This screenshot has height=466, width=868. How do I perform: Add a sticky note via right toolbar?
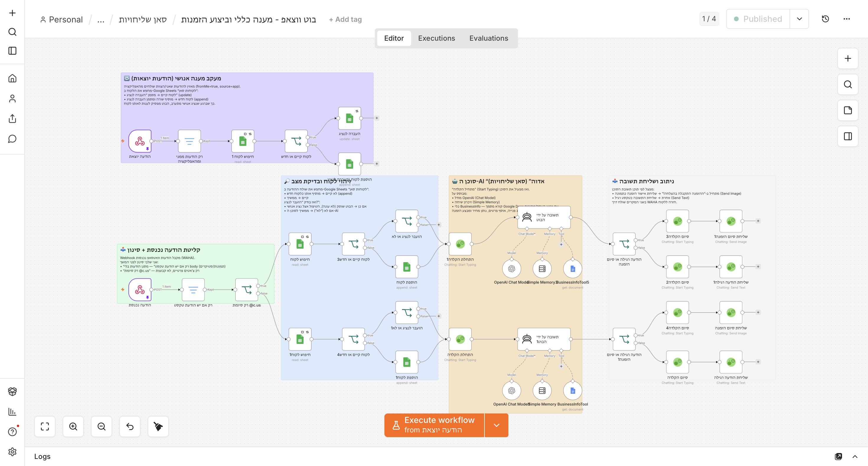(848, 110)
